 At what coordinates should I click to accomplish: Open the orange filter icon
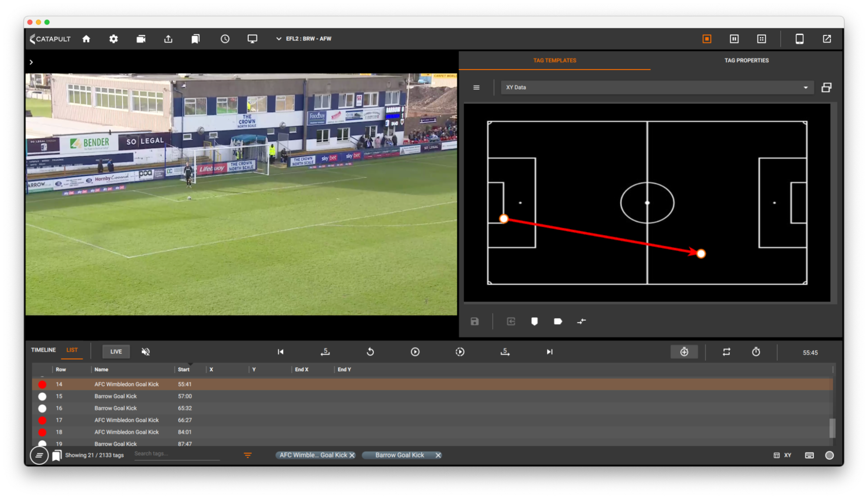pos(248,455)
